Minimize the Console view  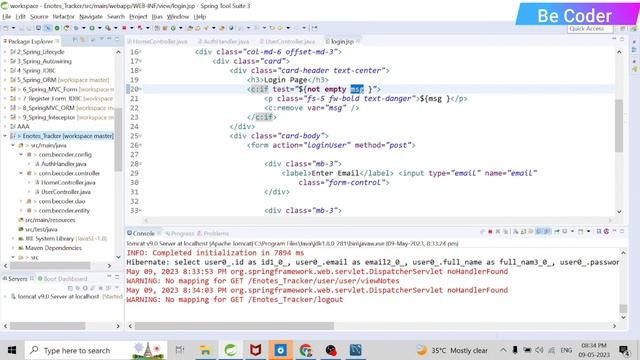click(614, 231)
